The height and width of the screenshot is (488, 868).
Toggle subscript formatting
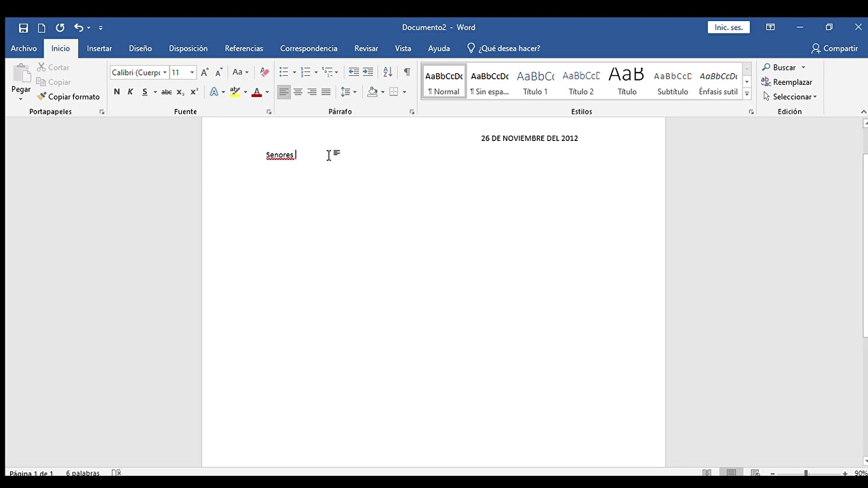pyautogui.click(x=180, y=91)
